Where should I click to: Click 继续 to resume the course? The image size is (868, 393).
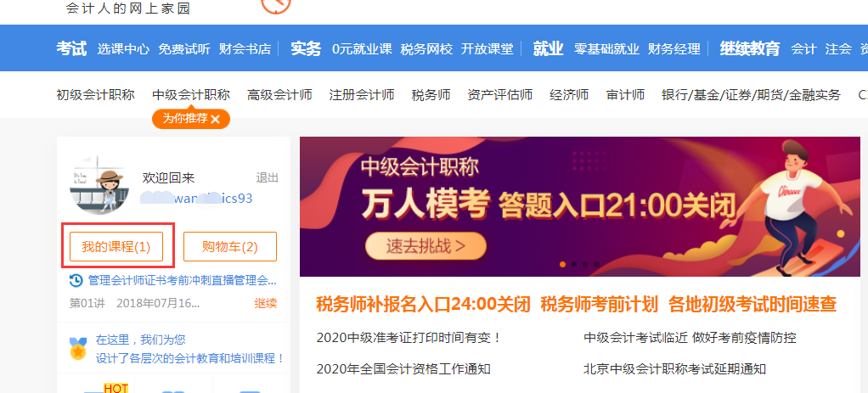click(266, 303)
